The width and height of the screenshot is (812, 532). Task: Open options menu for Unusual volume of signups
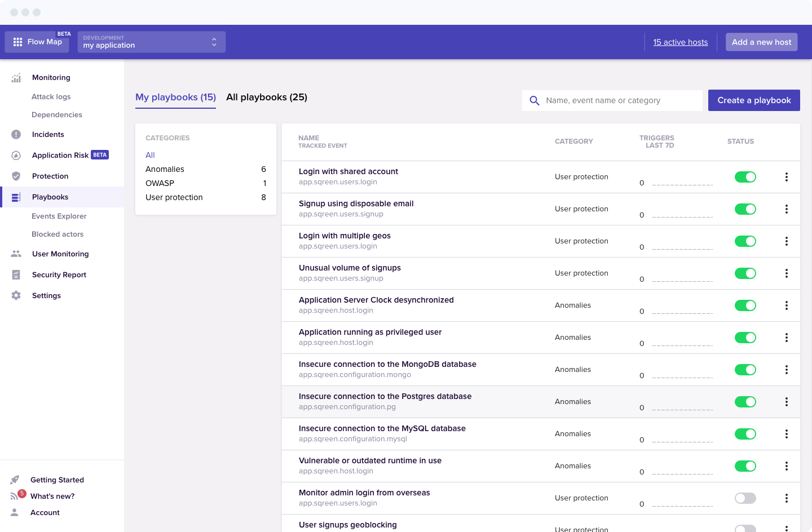click(786, 273)
